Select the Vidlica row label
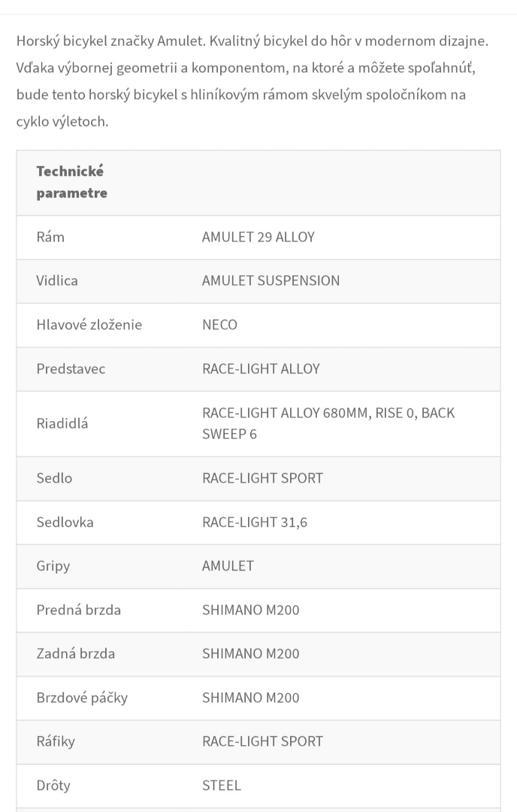 point(57,280)
